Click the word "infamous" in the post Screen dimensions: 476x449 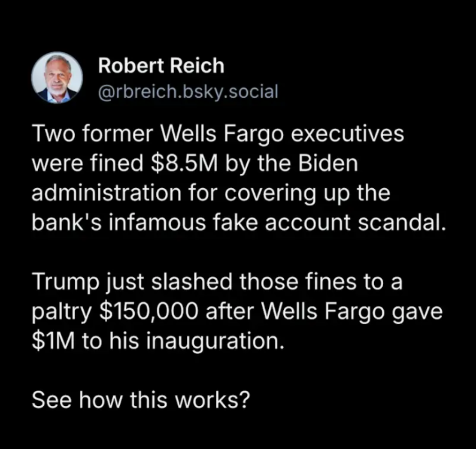149,222
